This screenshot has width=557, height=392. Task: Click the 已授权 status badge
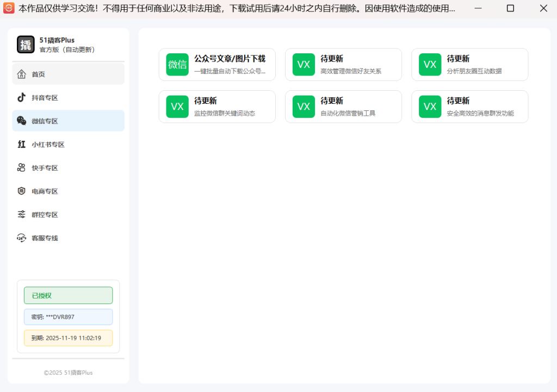(x=68, y=295)
